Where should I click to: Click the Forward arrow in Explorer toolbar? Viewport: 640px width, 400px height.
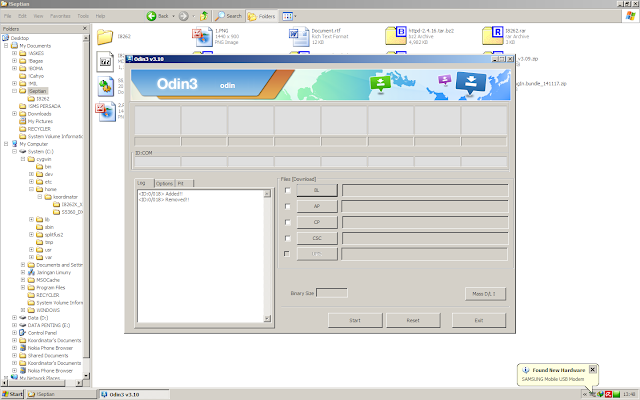tap(184, 16)
